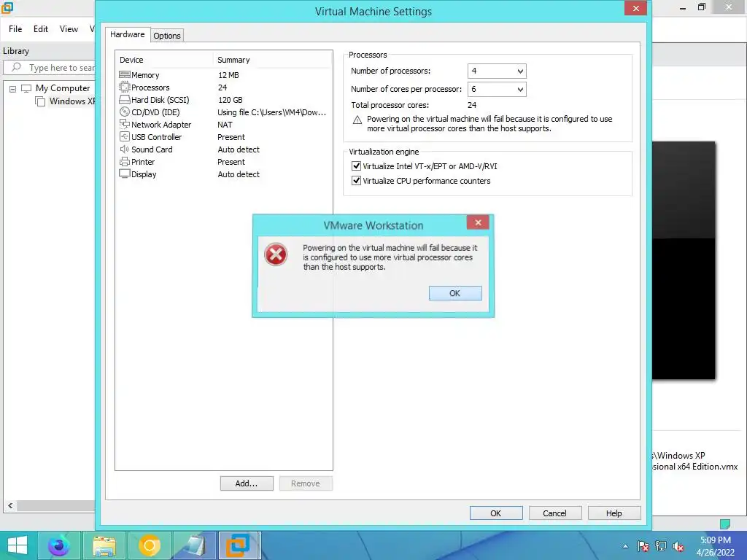
Task: Open Number of processors dropdown
Action: coord(497,71)
